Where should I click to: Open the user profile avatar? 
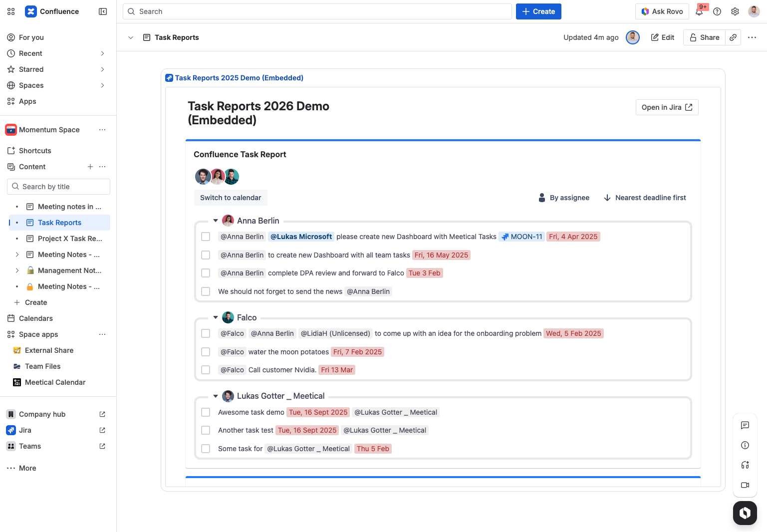(x=754, y=11)
